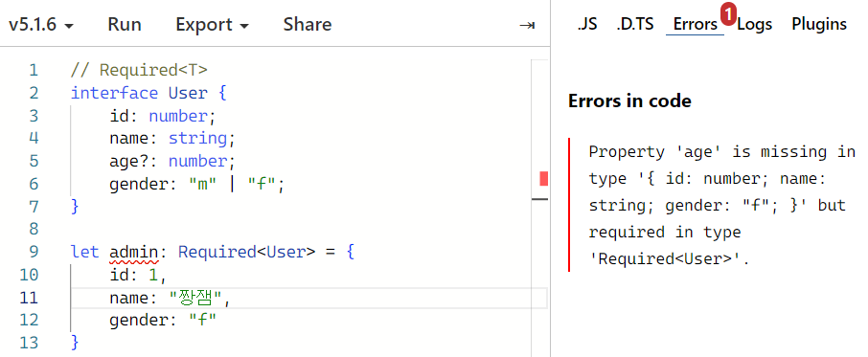Click the 'age' missing error message
The height and width of the screenshot is (357, 868).
(x=718, y=205)
